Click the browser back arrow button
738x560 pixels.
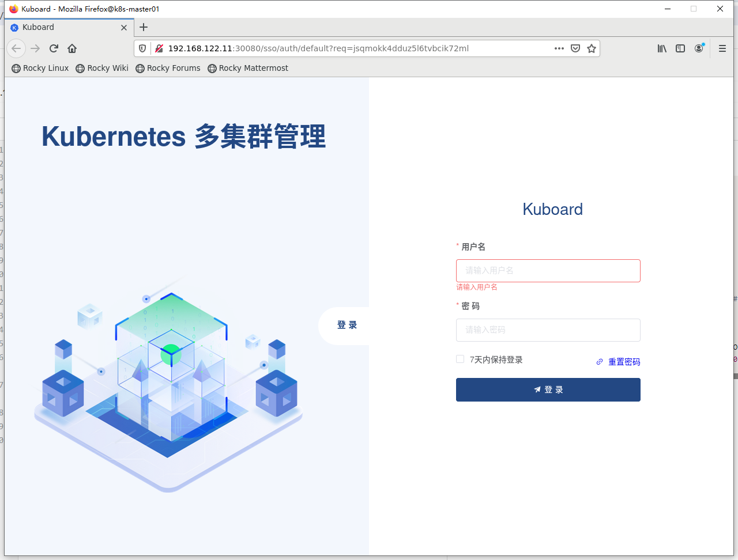click(x=16, y=48)
